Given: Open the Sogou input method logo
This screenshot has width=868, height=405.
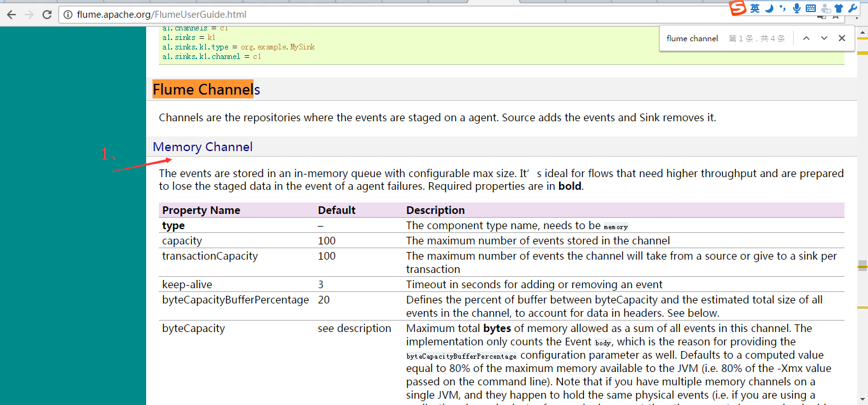Looking at the screenshot, I should [737, 8].
